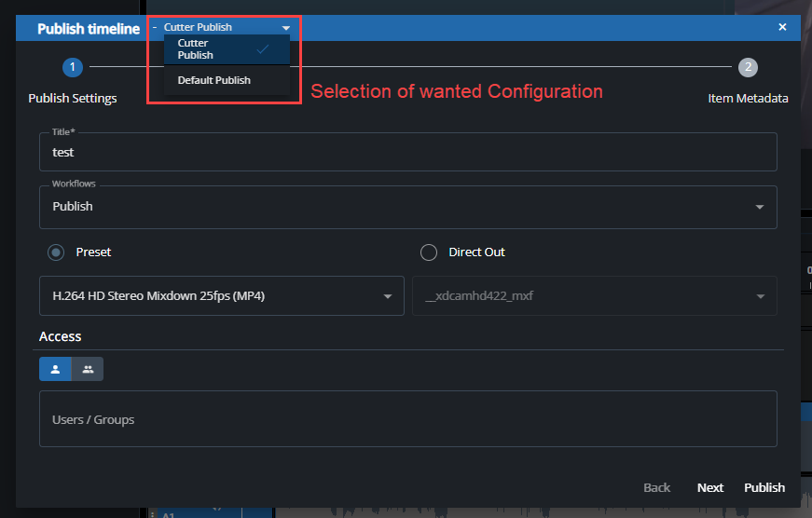Click the step 1 circle indicator
The width and height of the screenshot is (812, 518).
point(73,67)
